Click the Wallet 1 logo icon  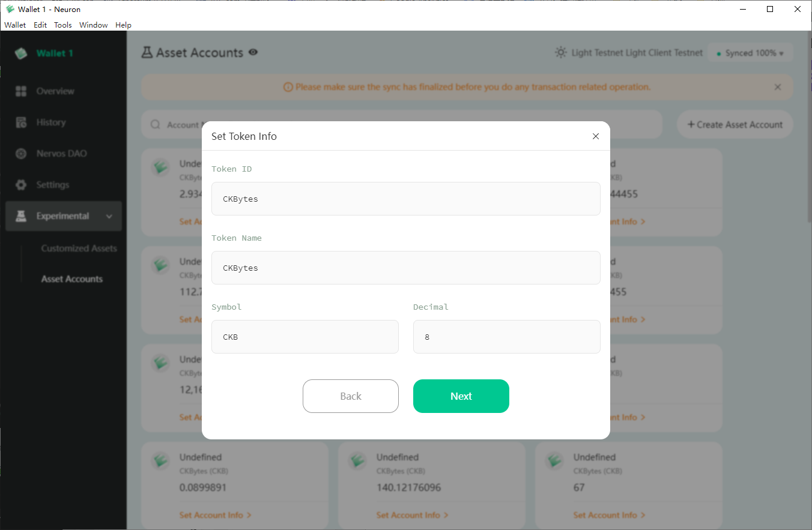point(22,53)
